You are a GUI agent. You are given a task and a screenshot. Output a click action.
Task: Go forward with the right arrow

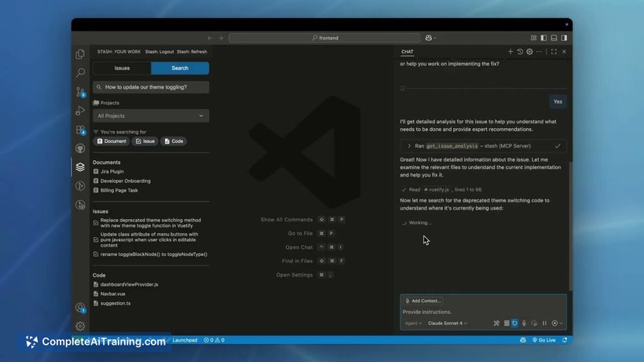pyautogui.click(x=221, y=38)
